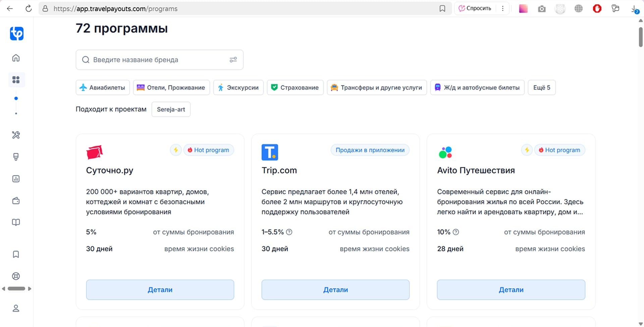
Task: Click the Trip.com logo
Action: point(270,152)
